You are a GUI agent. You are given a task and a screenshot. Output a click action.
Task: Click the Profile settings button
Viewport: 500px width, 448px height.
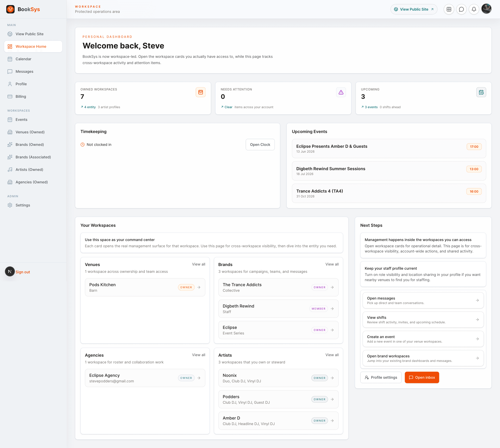[x=381, y=378]
